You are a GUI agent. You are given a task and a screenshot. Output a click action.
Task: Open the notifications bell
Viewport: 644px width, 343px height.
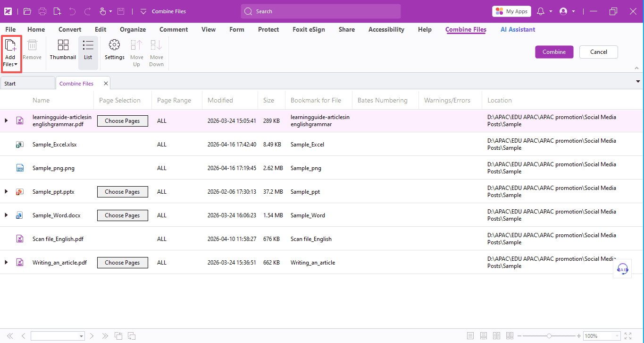[541, 11]
